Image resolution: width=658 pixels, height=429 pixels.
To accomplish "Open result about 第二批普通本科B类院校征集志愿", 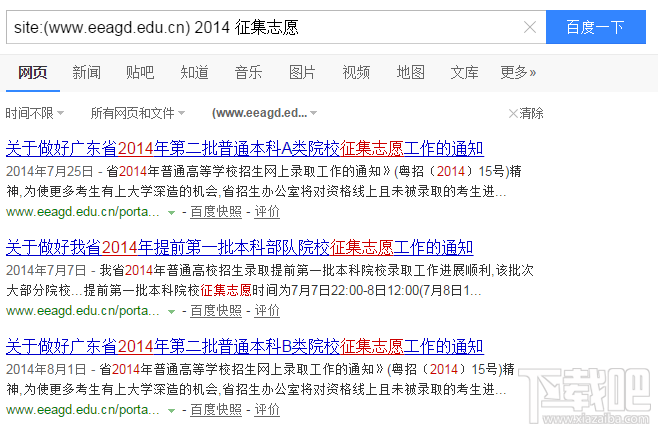I will click(245, 347).
